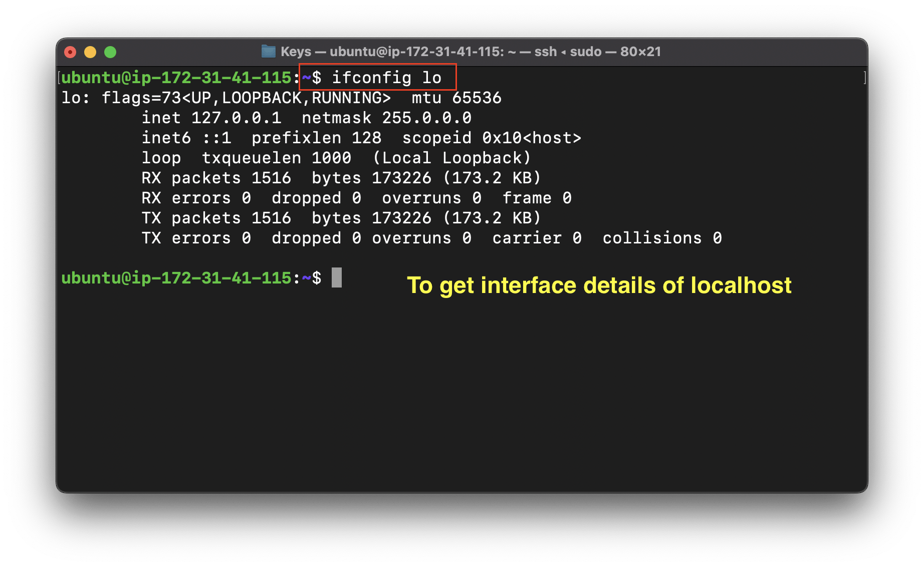Click the carrier 0 text

537,238
